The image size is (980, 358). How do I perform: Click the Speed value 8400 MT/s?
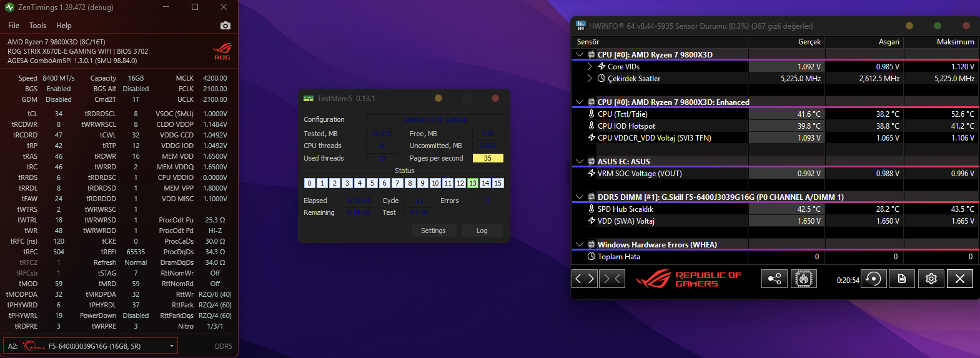(x=59, y=78)
